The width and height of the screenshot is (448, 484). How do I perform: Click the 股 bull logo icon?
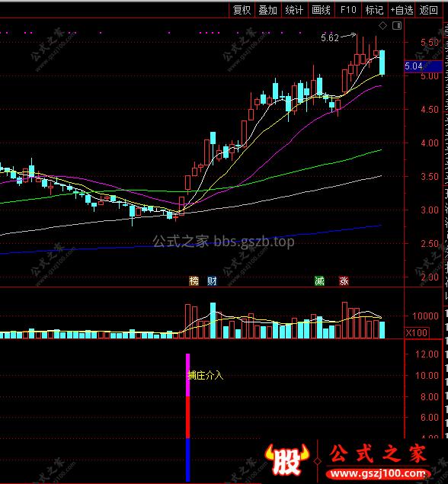click(x=287, y=460)
